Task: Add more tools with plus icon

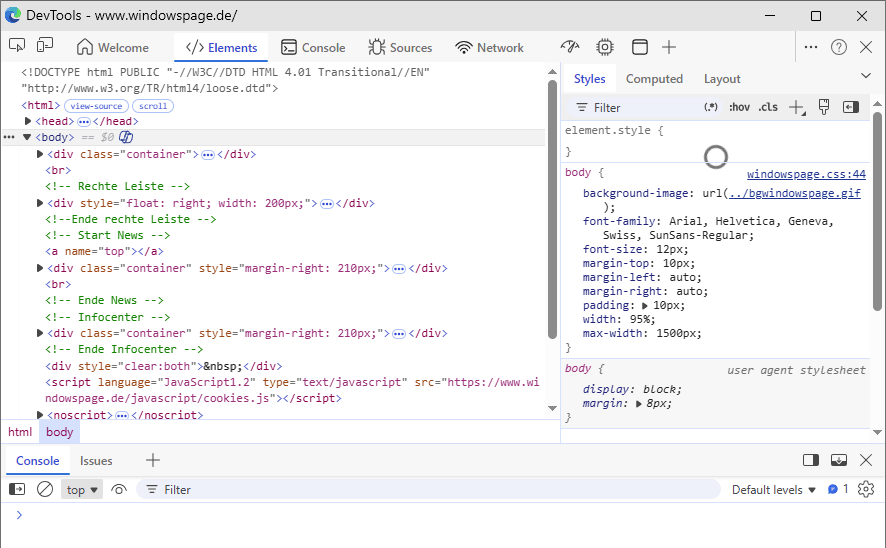Action: point(668,47)
